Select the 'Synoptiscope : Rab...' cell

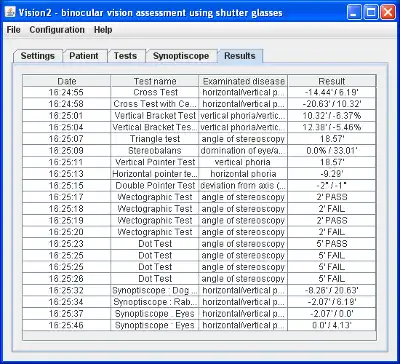[x=155, y=302]
